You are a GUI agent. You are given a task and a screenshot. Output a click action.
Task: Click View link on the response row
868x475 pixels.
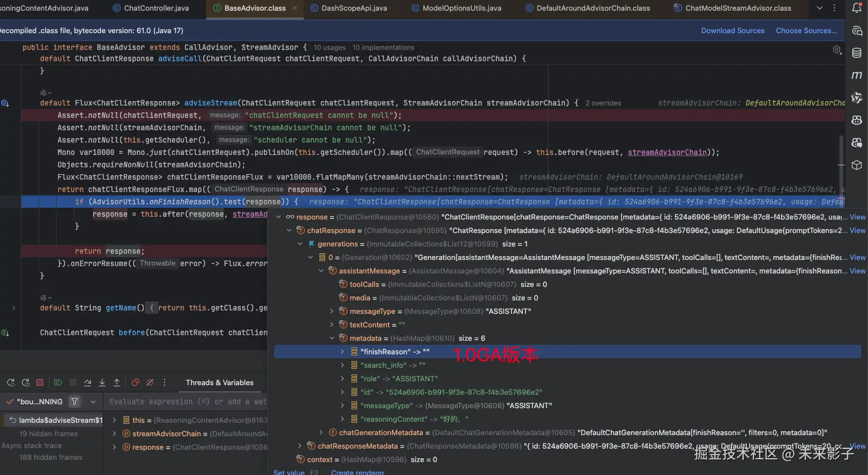pos(857,217)
